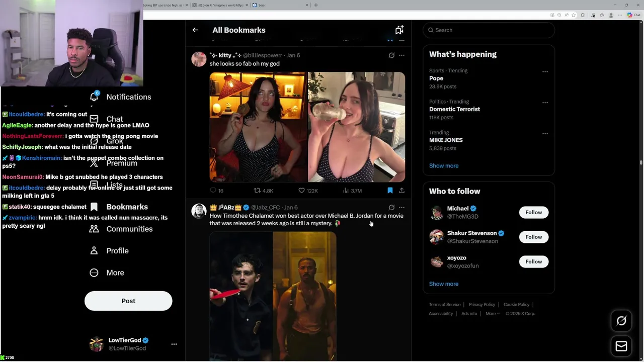The width and height of the screenshot is (644, 362).
Task: Click the @billiespowerr handle
Action: 263,55
